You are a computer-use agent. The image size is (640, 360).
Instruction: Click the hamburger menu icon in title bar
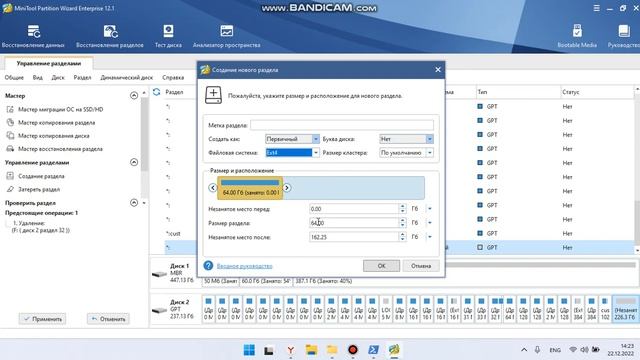pyautogui.click(x=596, y=8)
